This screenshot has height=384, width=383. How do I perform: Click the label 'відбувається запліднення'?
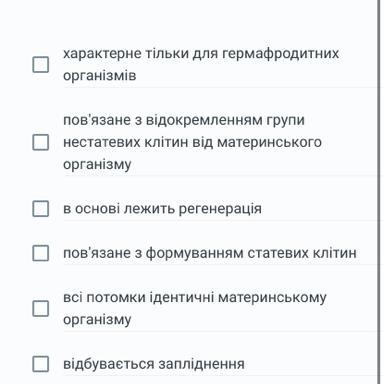coord(154,364)
